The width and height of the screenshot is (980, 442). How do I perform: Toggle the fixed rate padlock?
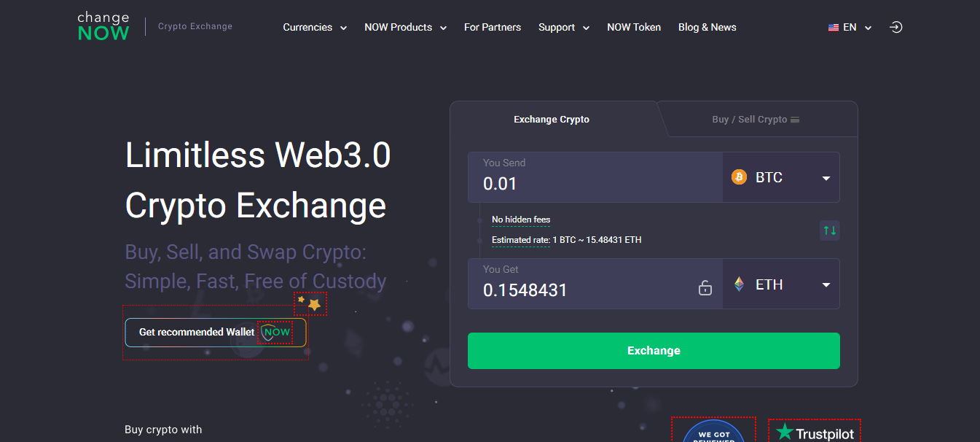[705, 288]
